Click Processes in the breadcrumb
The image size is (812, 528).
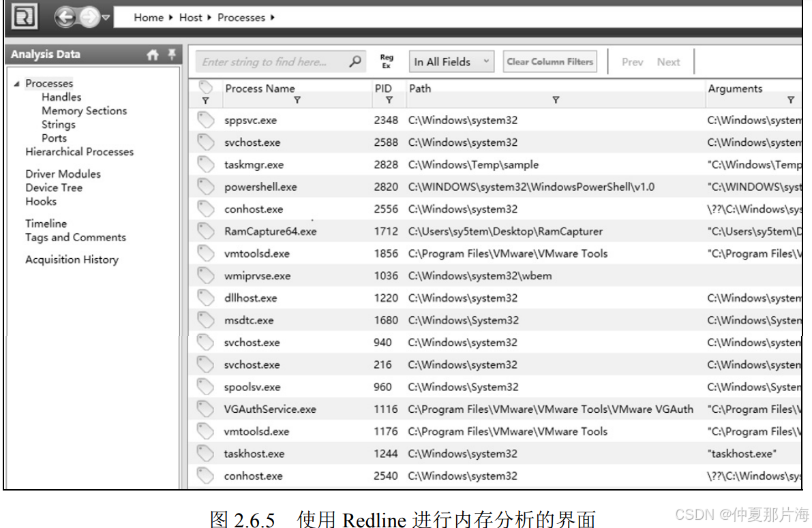241,18
